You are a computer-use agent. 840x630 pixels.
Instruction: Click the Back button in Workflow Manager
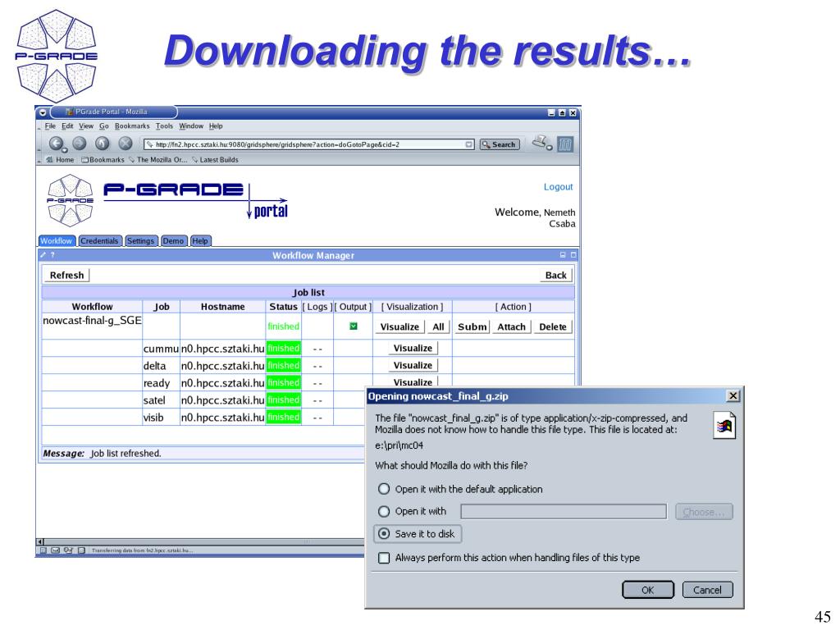coord(556,275)
